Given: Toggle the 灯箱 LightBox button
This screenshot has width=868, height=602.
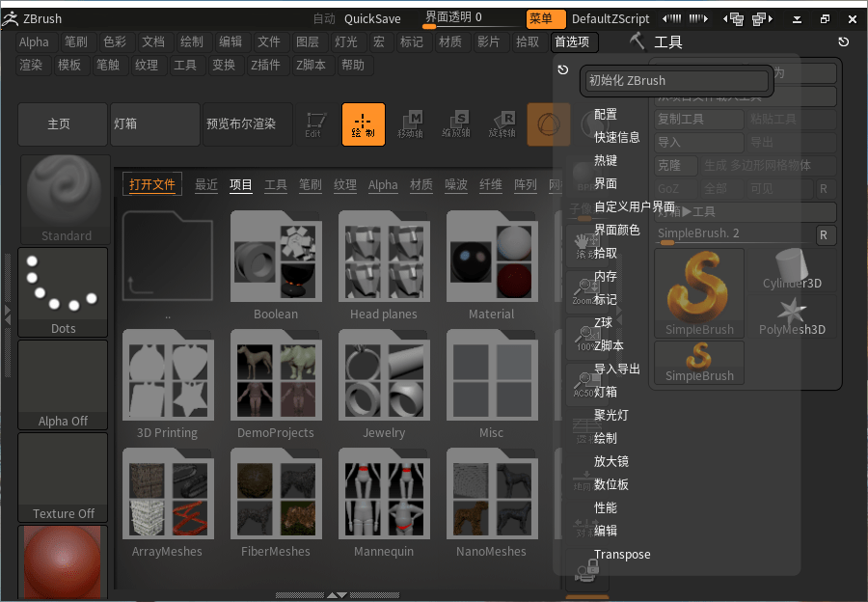Looking at the screenshot, I should [x=155, y=124].
